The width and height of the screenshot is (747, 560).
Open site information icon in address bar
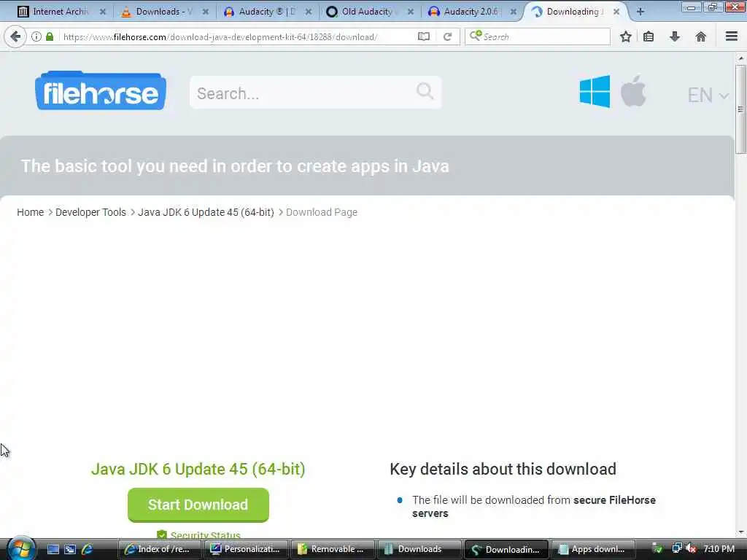(36, 36)
